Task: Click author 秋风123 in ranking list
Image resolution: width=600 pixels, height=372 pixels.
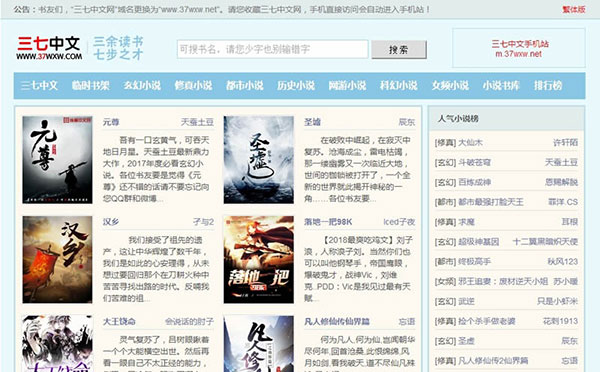Action: coord(562,262)
